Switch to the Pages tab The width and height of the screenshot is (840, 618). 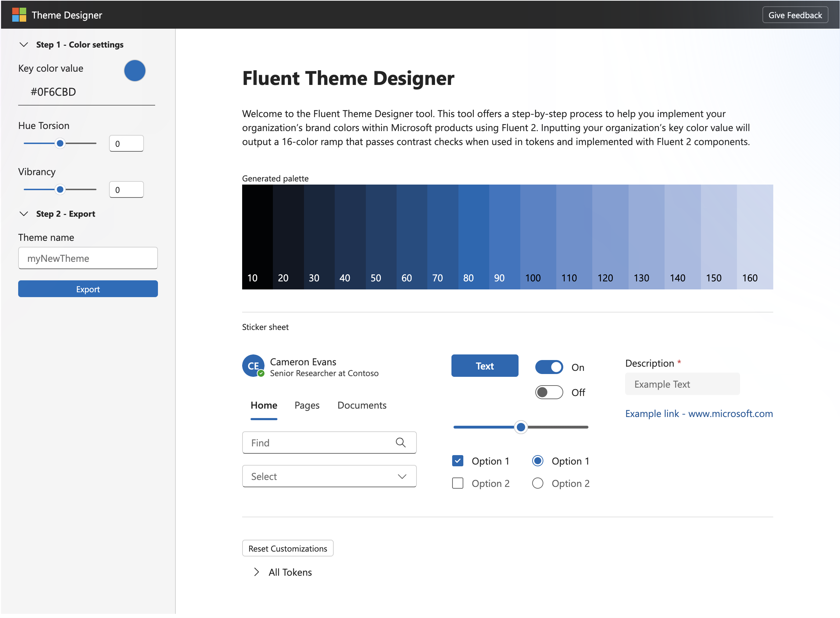pyautogui.click(x=307, y=405)
